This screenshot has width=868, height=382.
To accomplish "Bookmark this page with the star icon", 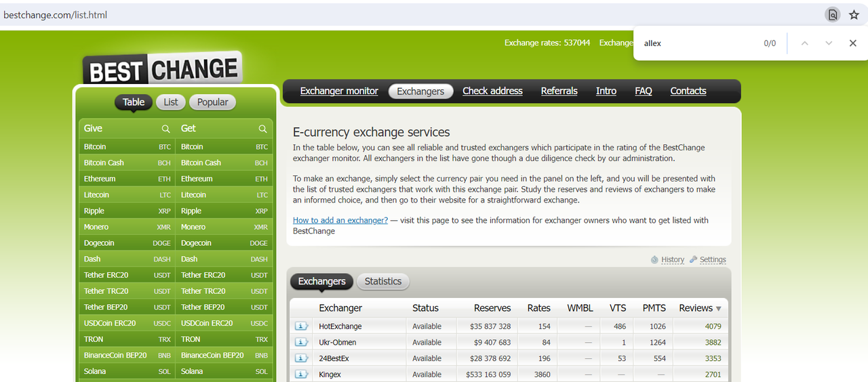I will coord(854,15).
